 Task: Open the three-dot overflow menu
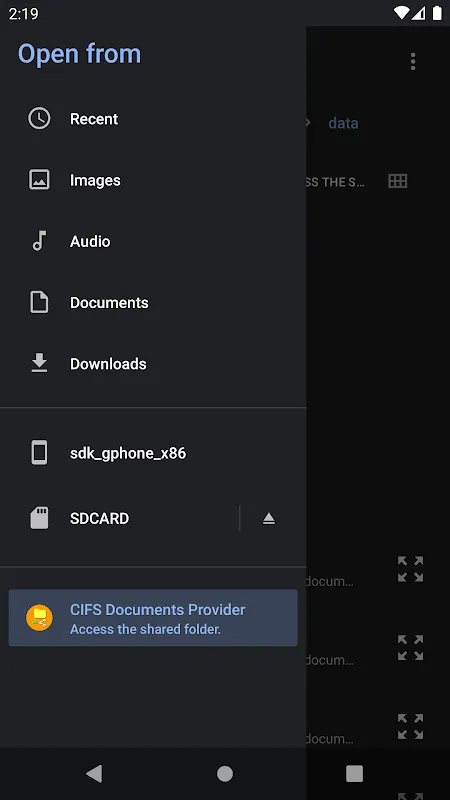pos(413,62)
